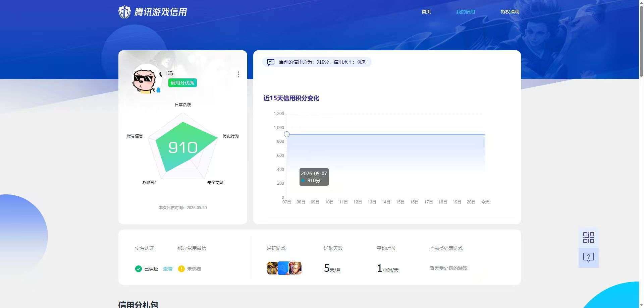Viewport: 644px width, 308px height.
Task: Click the 当前受处罚游戏 label
Action: [x=446, y=248]
